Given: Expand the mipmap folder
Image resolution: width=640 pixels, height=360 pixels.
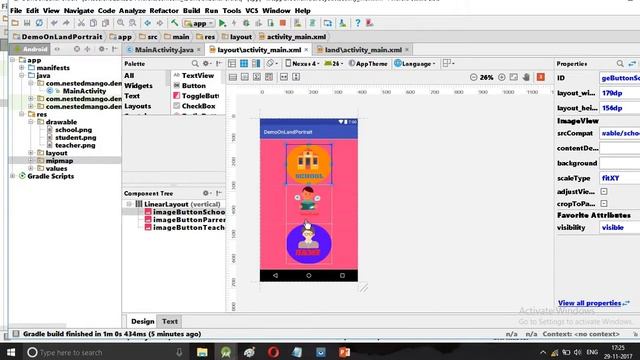Looking at the screenshot, I should [x=31, y=161].
